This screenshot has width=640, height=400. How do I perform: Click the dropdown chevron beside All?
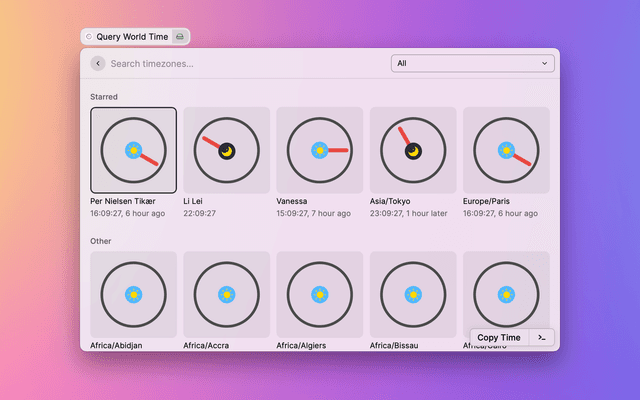tap(545, 63)
